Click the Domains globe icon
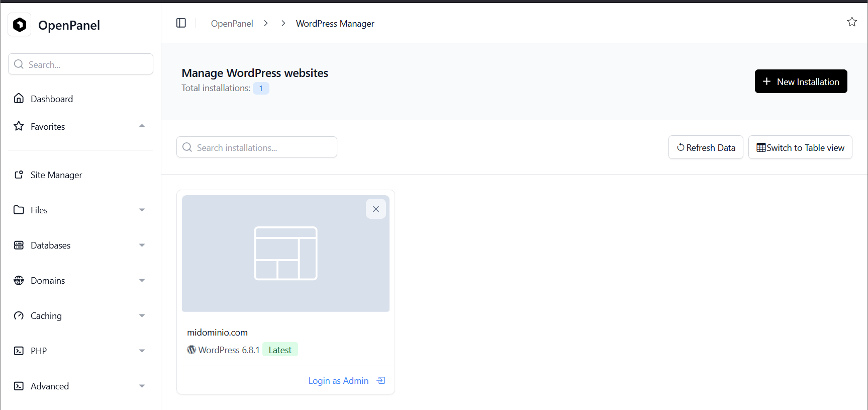The height and width of the screenshot is (410, 868). (19, 280)
